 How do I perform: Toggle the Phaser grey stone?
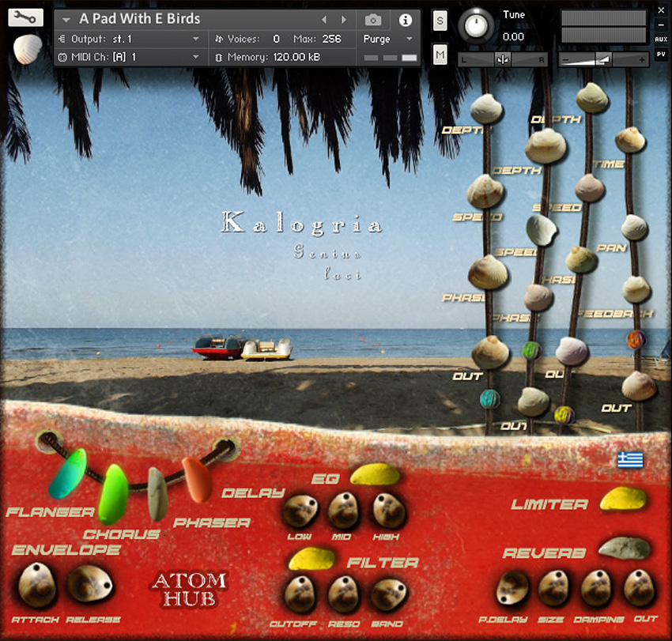click(157, 494)
